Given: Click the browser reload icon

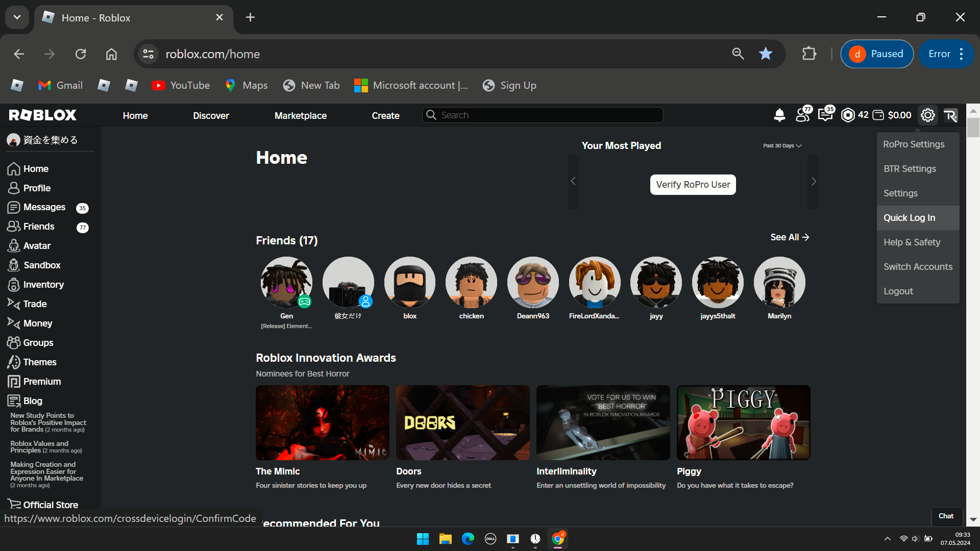Looking at the screenshot, I should click(x=81, y=54).
